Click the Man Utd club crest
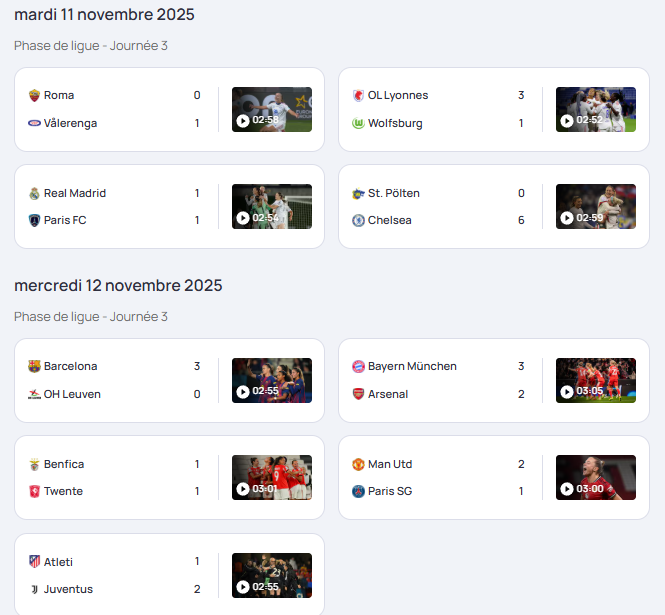The height and width of the screenshot is (615, 665). click(x=358, y=464)
